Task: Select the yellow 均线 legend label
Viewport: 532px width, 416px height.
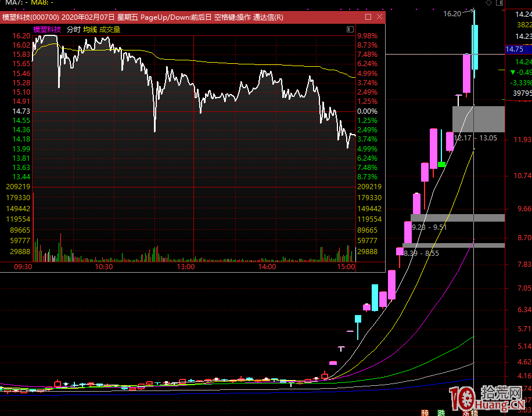Action: pos(90,30)
